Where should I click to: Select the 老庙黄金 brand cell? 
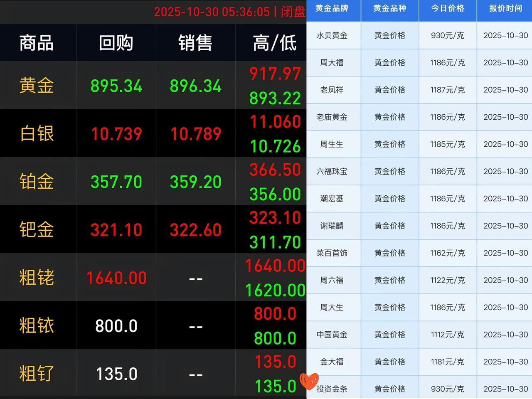click(x=332, y=117)
